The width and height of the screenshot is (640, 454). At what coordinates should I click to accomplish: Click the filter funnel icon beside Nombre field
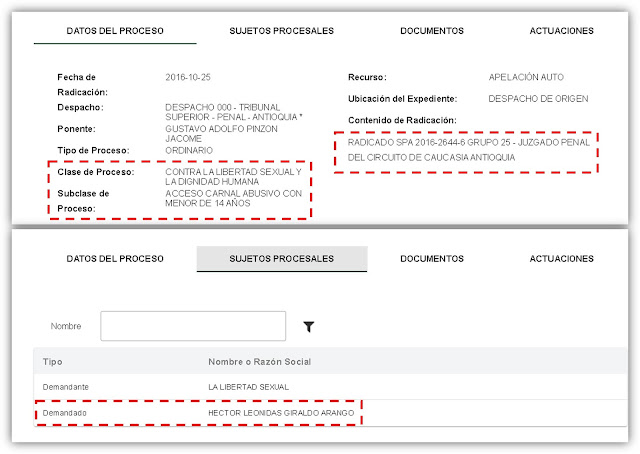(x=309, y=327)
